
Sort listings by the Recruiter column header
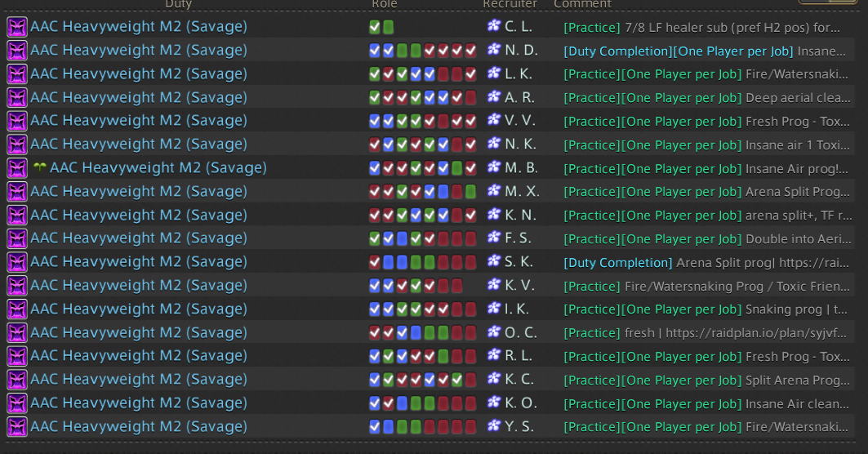[x=510, y=4]
